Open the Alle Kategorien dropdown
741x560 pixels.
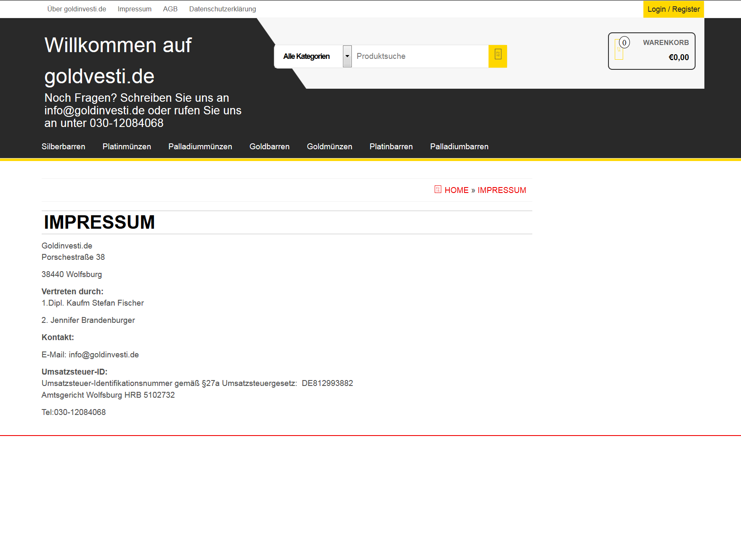313,56
